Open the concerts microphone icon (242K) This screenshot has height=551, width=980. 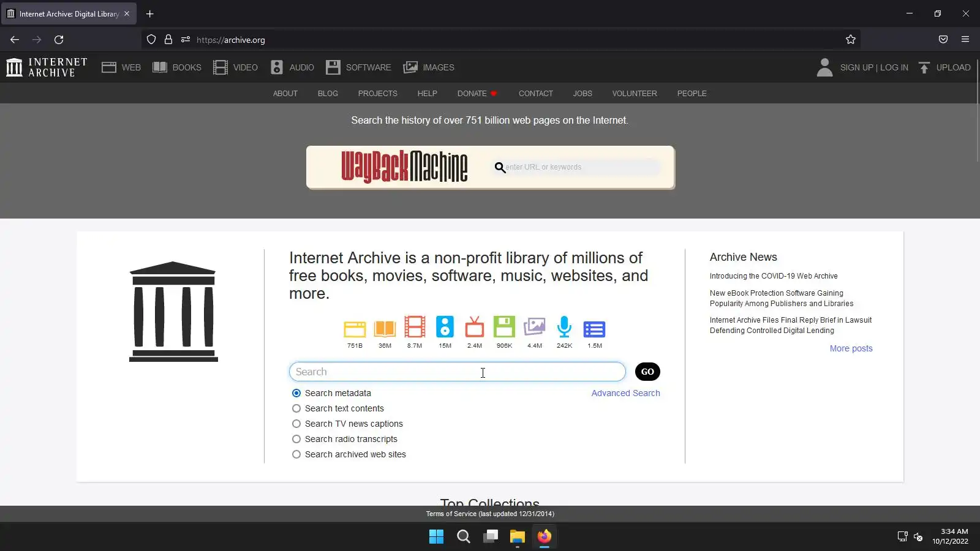564,327
